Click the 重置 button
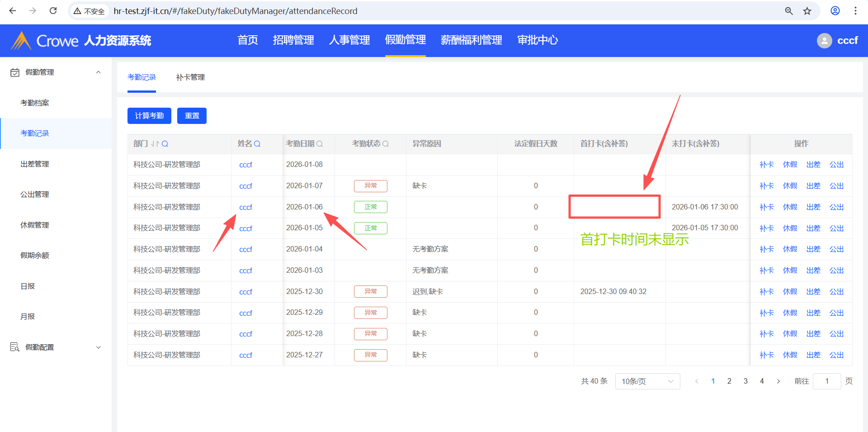868x432 pixels. tap(192, 116)
